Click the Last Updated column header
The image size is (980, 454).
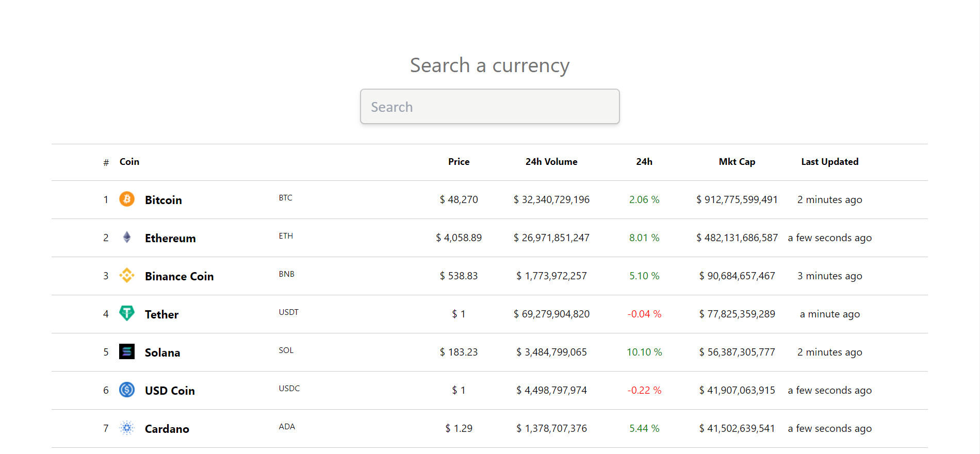pos(830,162)
